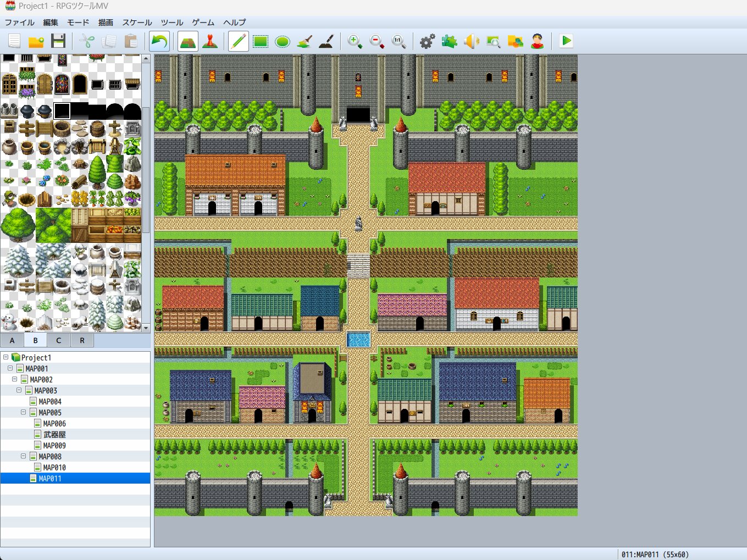Choose the Ellipse drawing tool
747x560 pixels.
pos(283,41)
